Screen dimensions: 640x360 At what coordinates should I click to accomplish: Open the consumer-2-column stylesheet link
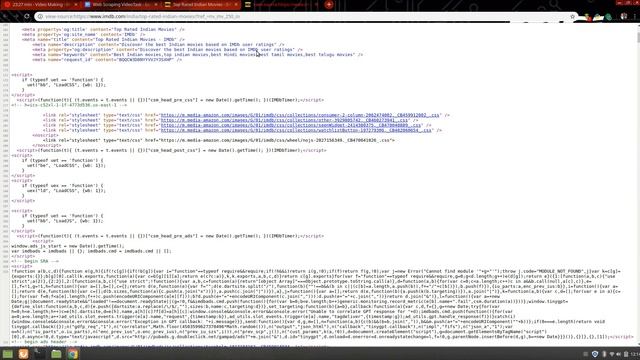click(300, 115)
